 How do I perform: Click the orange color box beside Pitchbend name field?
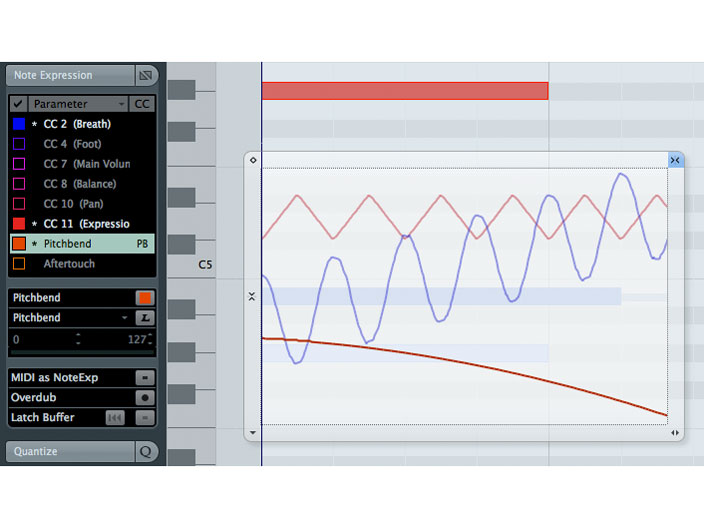(145, 298)
